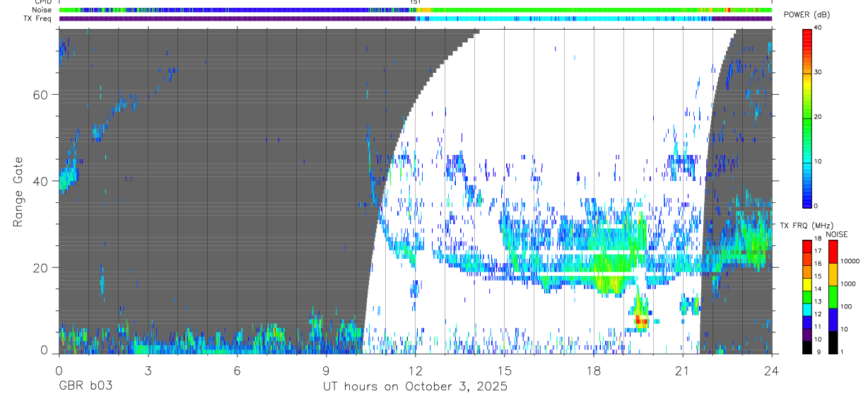
Task: Click the red high-power echo near 19.5 UT
Action: 640,320
